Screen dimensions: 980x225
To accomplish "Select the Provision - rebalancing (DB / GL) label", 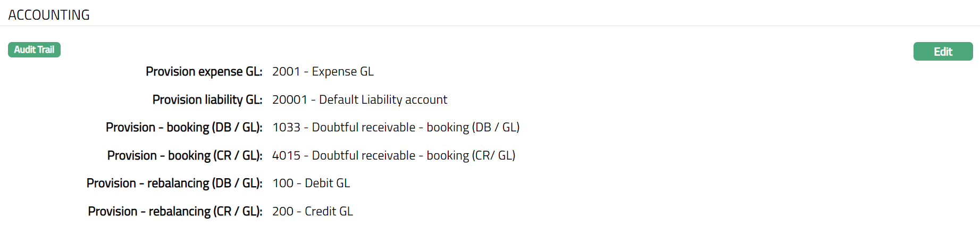I will tap(174, 183).
